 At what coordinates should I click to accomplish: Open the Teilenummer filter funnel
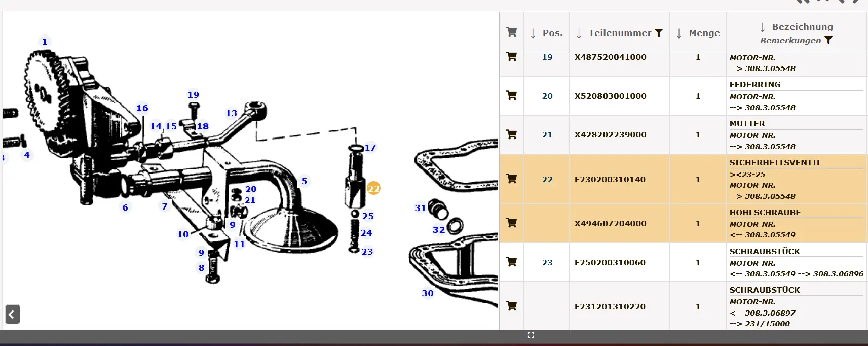pos(659,33)
